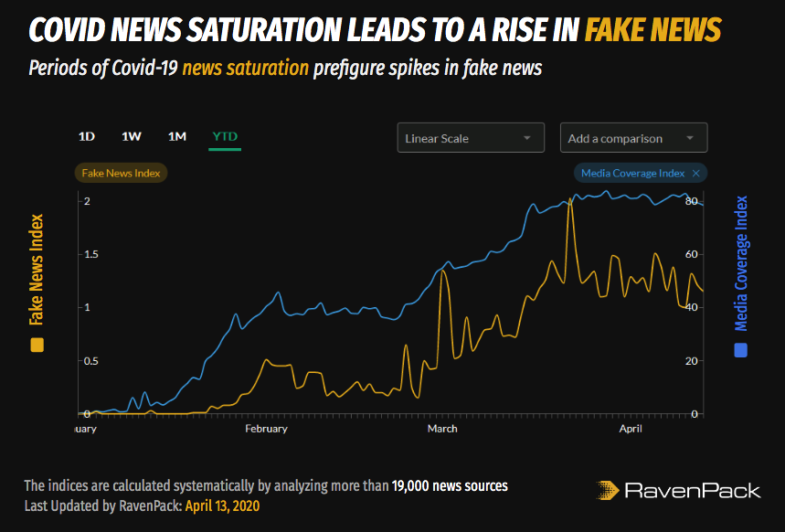Click the chevron on Add a comparison selector
Screen dimensions: 785x532
click(692, 137)
